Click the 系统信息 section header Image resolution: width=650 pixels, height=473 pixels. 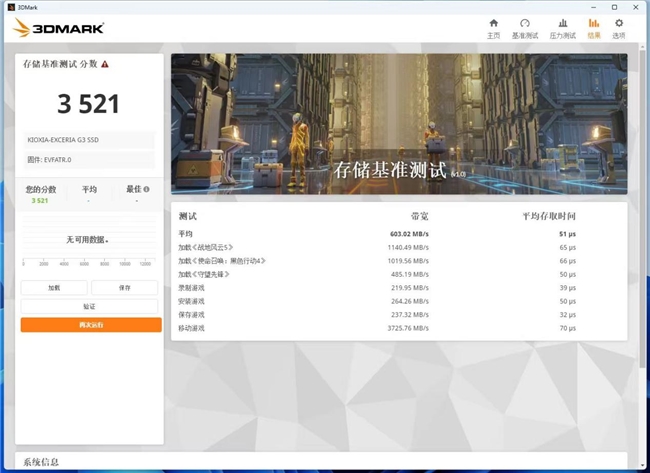[x=41, y=462]
